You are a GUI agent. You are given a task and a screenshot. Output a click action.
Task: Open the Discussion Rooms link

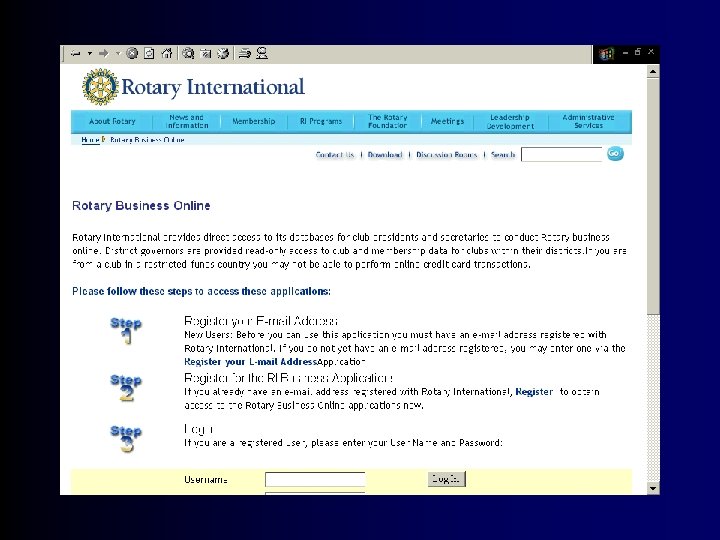(x=447, y=155)
